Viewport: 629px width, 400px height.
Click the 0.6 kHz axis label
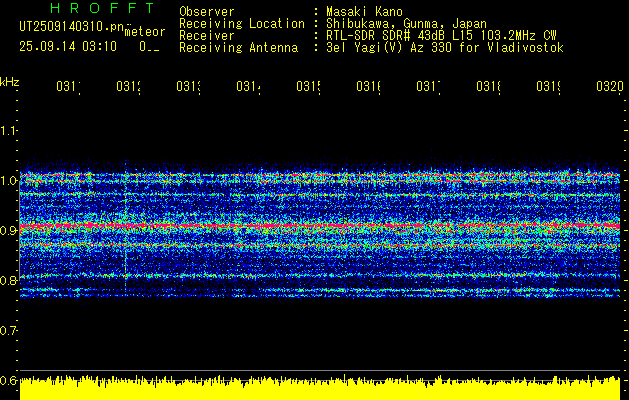pos(8,380)
